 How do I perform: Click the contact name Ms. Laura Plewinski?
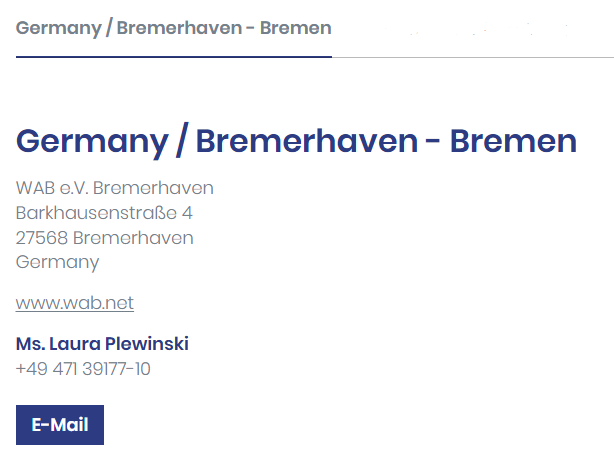tap(102, 344)
